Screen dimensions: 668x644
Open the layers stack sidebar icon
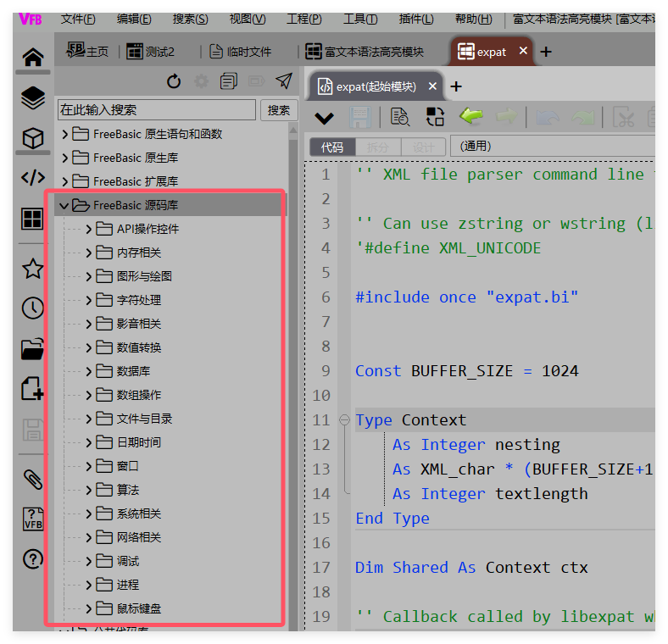tap(33, 97)
